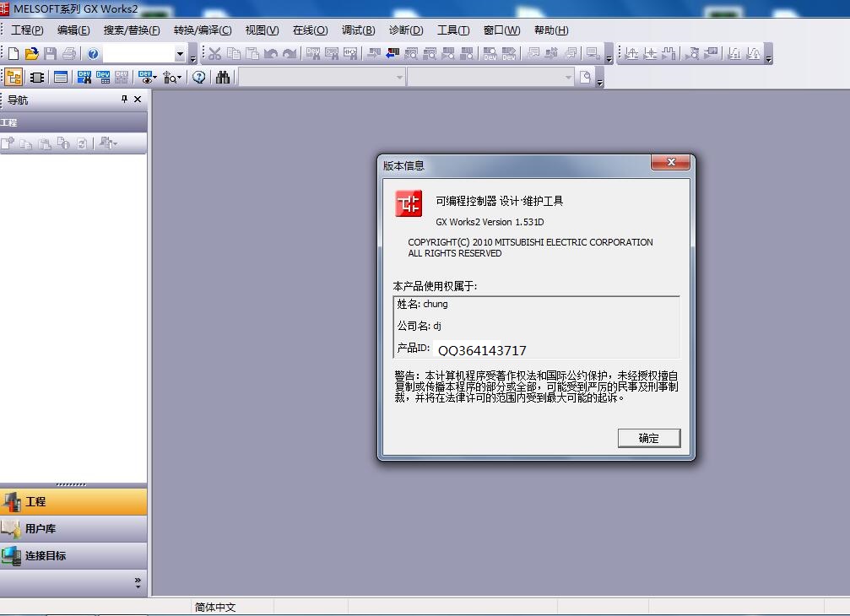This screenshot has width=850, height=616.
Task: Click the red GX Works2 logo icon
Action: point(409,203)
